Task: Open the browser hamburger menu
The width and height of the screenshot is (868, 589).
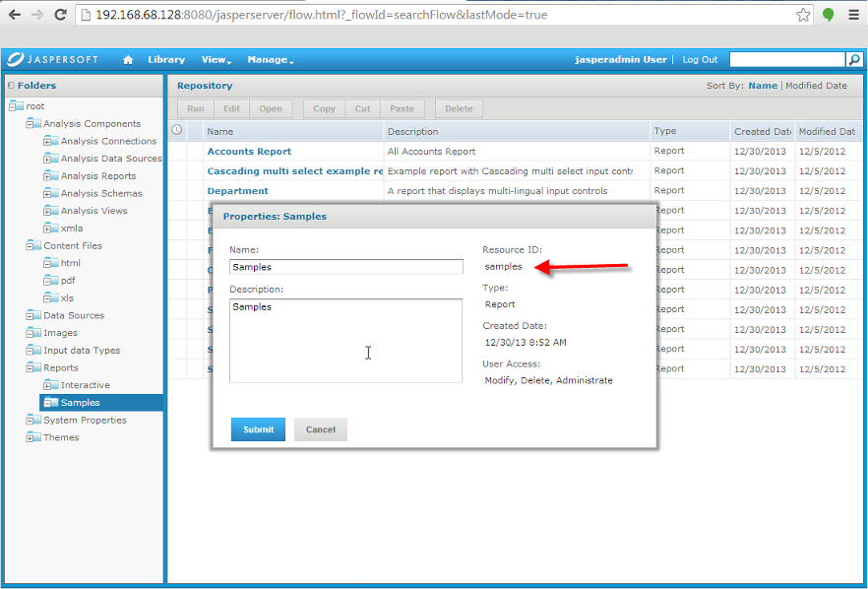Action: coord(853,15)
